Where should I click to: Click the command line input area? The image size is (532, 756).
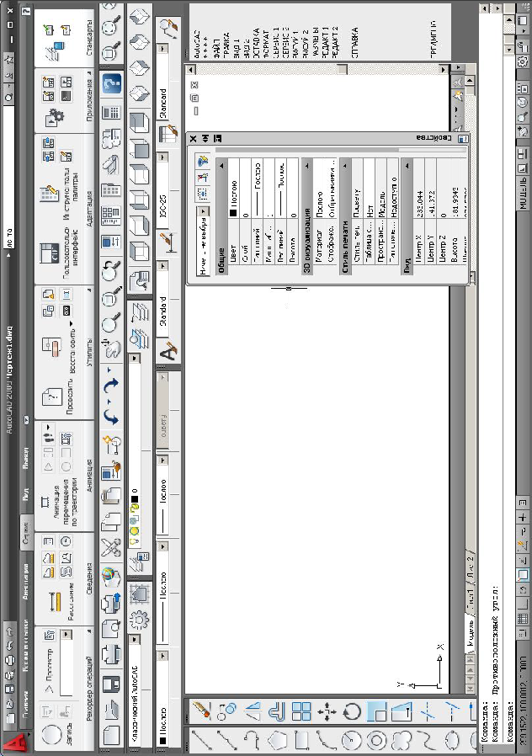point(510,421)
